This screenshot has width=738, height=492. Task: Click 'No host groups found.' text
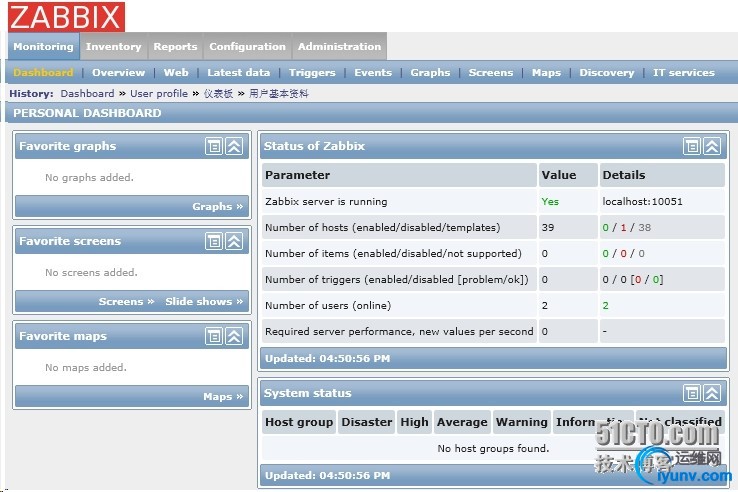(x=493, y=449)
